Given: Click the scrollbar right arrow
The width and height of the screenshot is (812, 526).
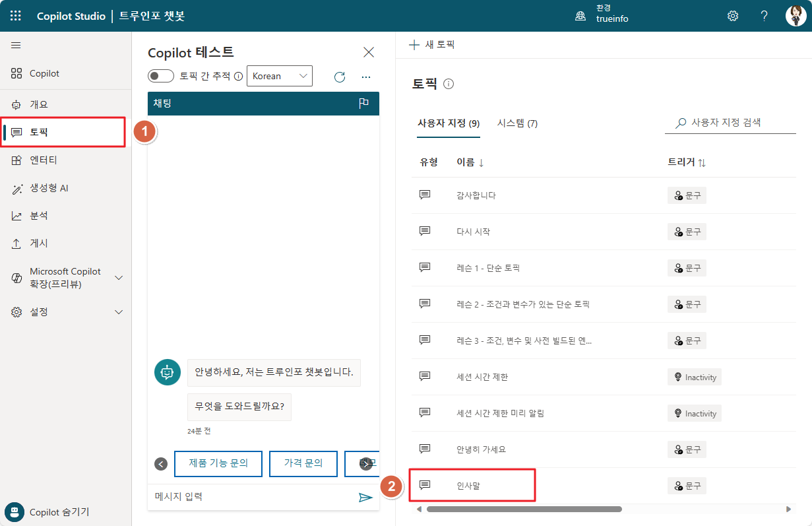Looking at the screenshot, I should 788,510.
